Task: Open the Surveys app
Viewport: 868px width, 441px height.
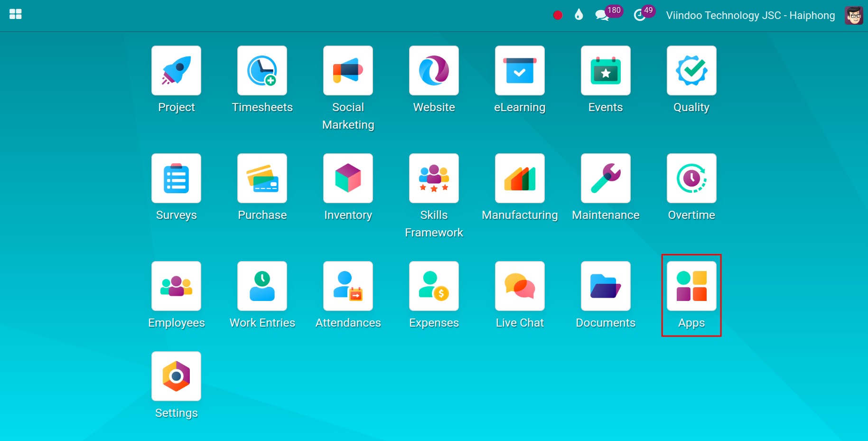Action: tap(176, 178)
